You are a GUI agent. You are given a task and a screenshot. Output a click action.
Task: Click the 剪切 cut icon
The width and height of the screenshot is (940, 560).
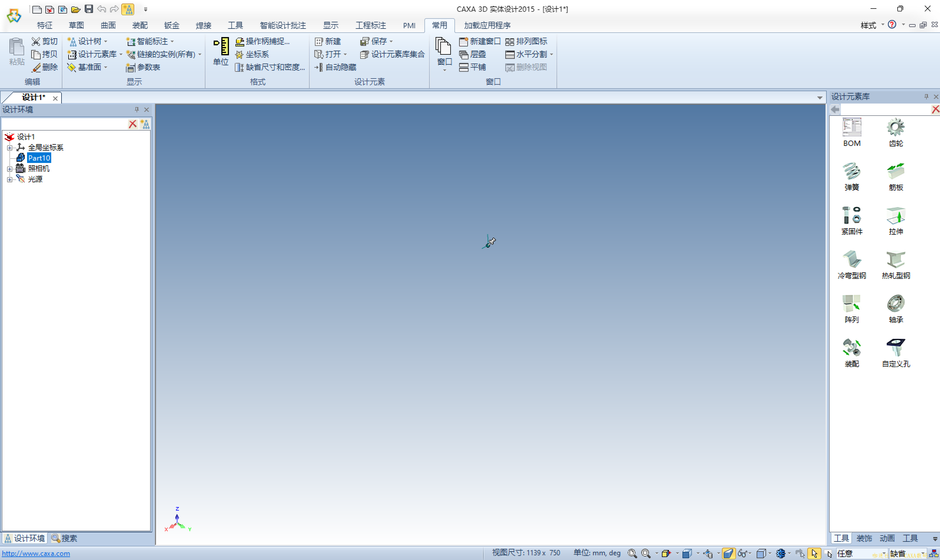pos(36,41)
